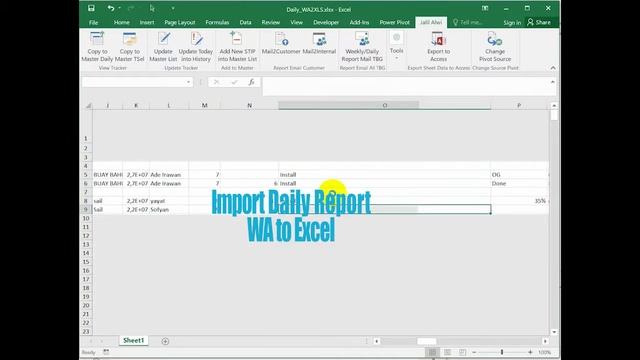Screen dimensions: 640x360
Task: Add a new sheet with plus icon
Action: coord(165,341)
